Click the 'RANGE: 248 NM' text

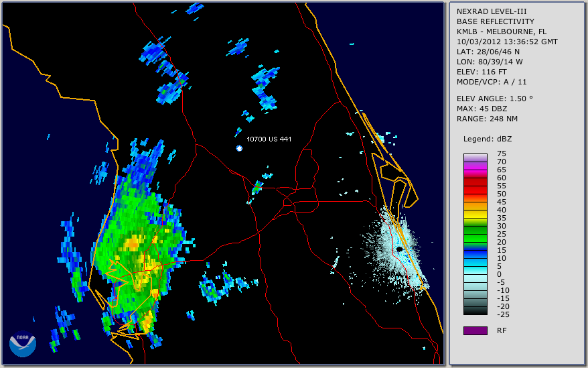coord(487,119)
